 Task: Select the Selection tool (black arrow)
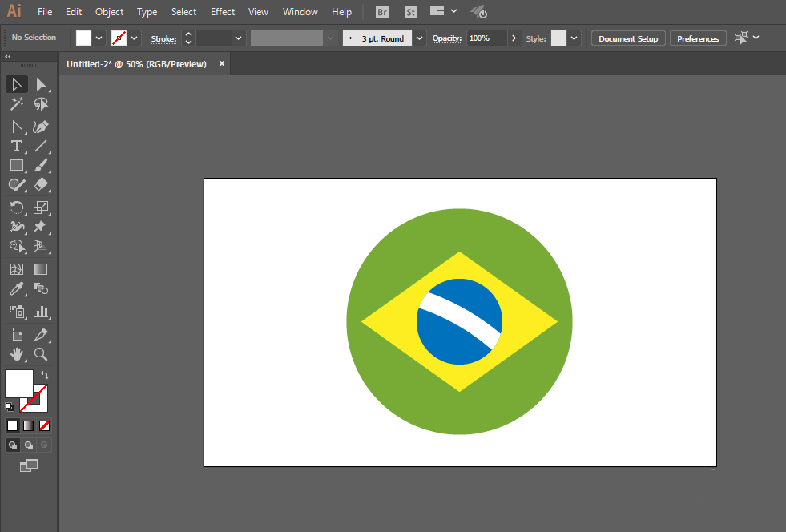pos(17,85)
